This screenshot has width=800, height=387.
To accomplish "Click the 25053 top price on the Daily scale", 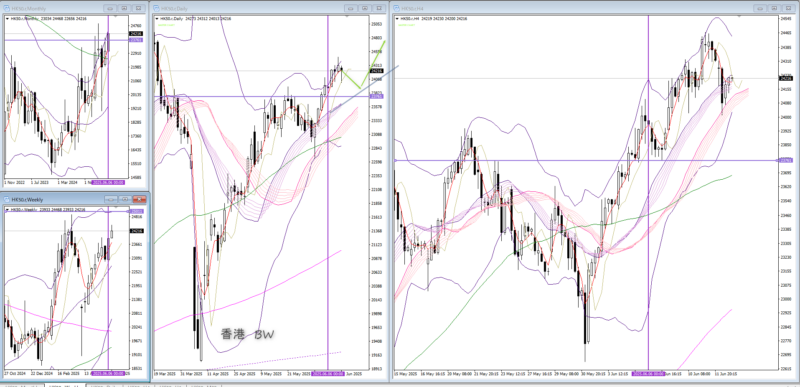I will (377, 24).
